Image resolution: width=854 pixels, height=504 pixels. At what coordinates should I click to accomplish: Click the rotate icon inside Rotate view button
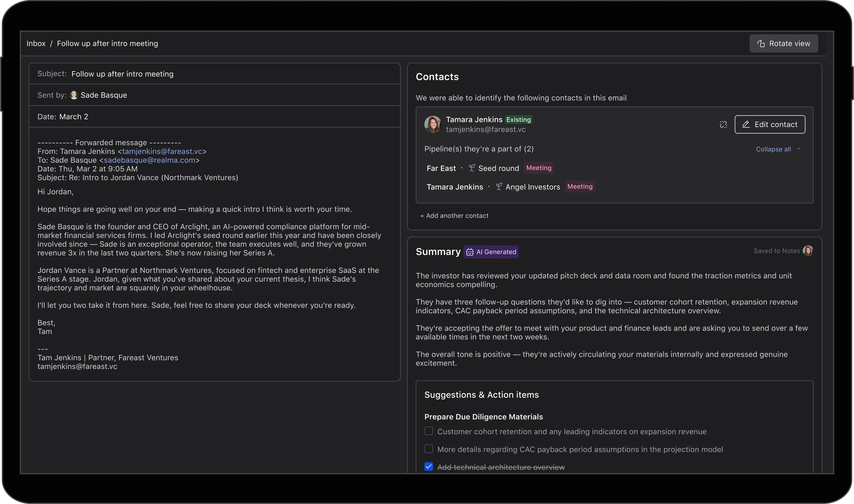coord(761,43)
